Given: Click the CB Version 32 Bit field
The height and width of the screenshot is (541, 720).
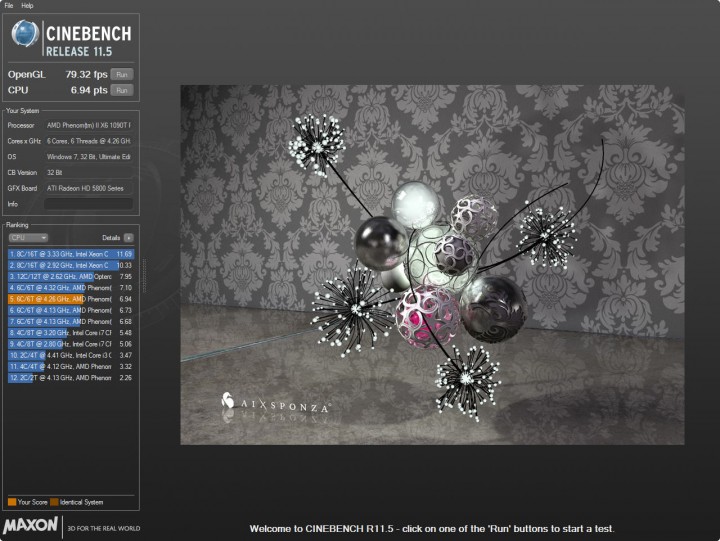Looking at the screenshot, I should [88, 172].
